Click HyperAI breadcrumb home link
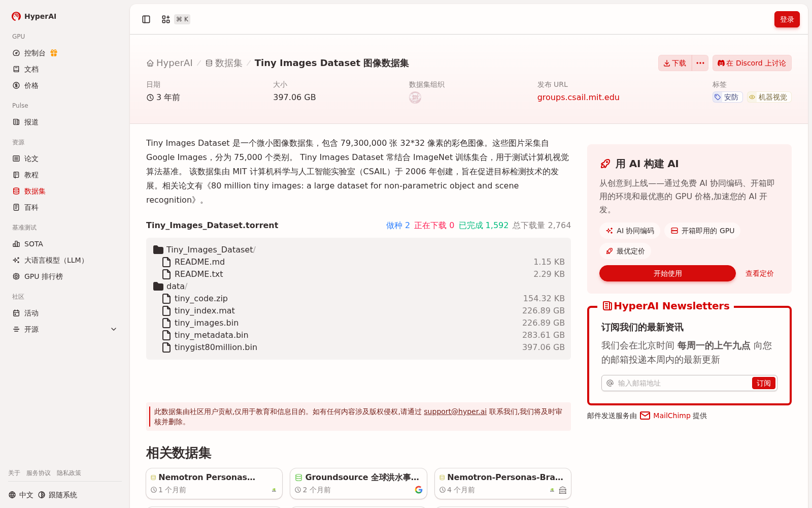Screen dimensions: 812x508 (x=170, y=63)
